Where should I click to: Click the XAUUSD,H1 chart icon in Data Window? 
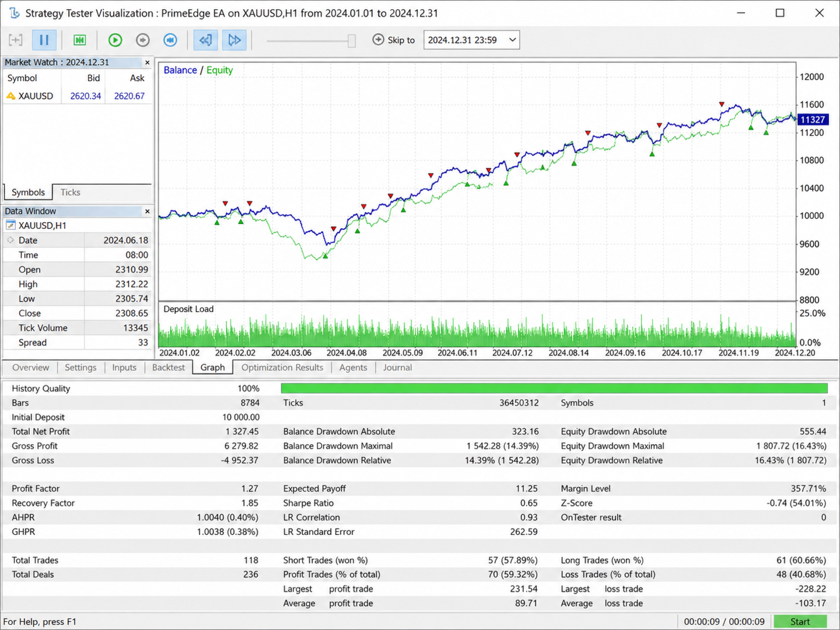point(10,225)
